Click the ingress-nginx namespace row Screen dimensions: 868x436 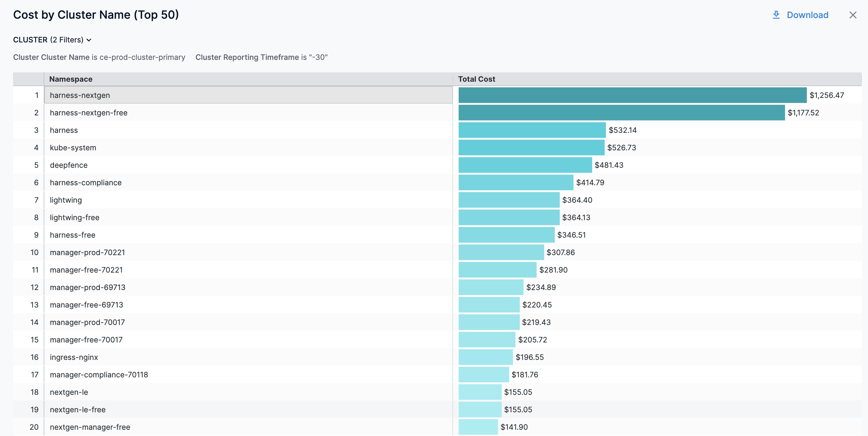pos(74,357)
